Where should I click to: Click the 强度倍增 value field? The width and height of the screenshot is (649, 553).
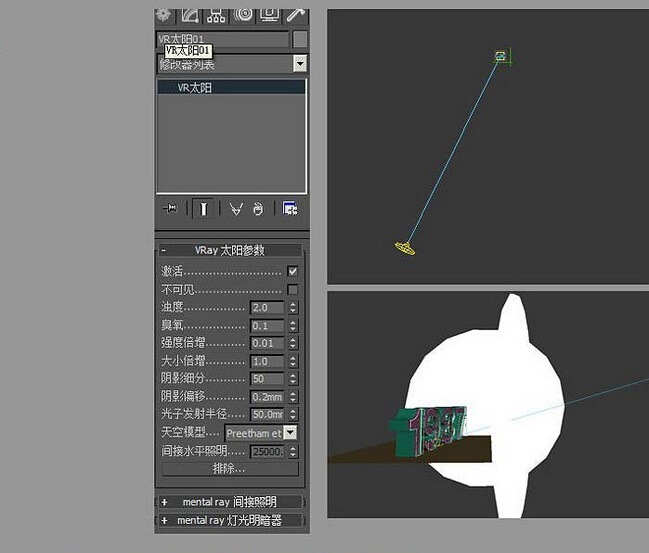(x=267, y=343)
